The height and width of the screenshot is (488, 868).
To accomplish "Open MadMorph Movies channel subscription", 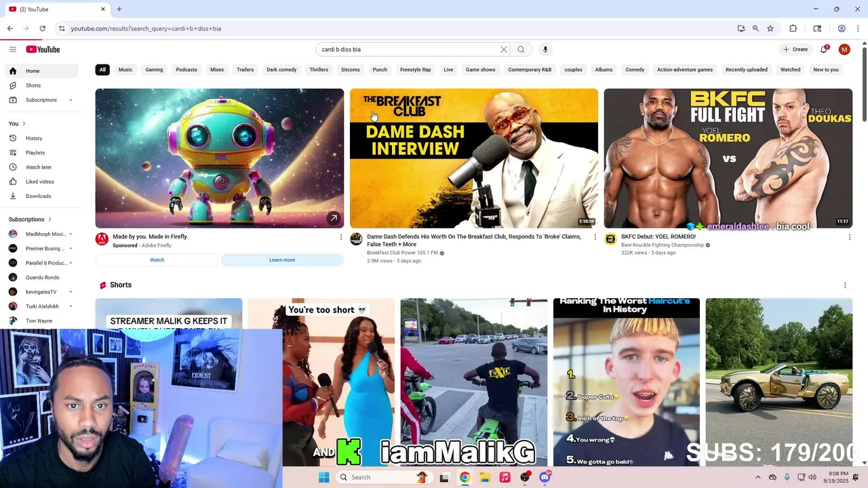I will pyautogui.click(x=41, y=234).
